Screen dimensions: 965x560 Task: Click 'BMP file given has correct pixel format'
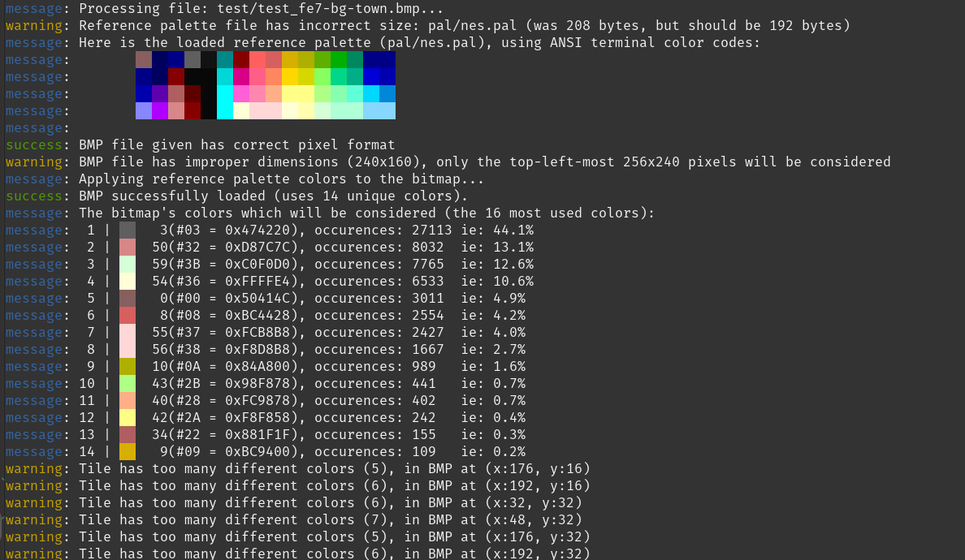[x=237, y=145]
